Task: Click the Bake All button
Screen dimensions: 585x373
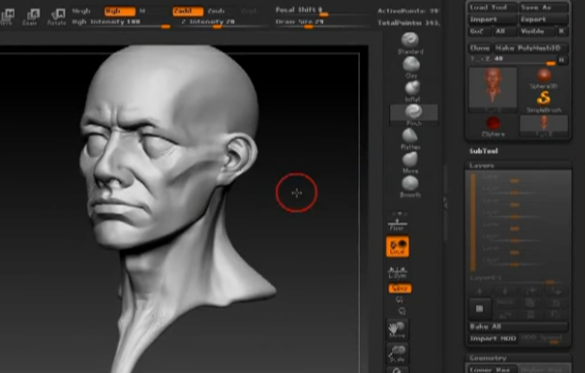Action: 518,327
